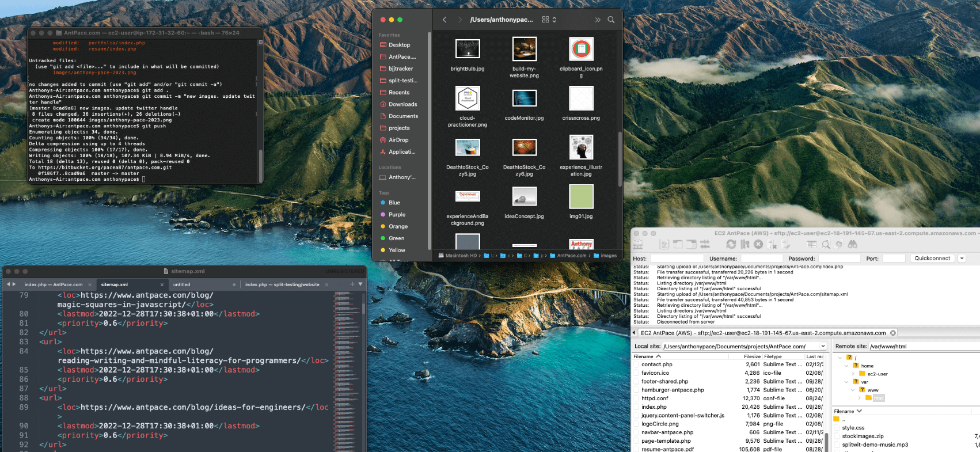Viewport: 980px width, 452px height.
Task: Open bjjtracker folder in Finder sidebar
Action: [401, 69]
